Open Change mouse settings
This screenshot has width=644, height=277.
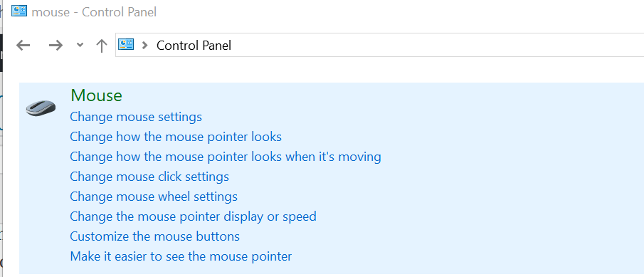pos(136,117)
